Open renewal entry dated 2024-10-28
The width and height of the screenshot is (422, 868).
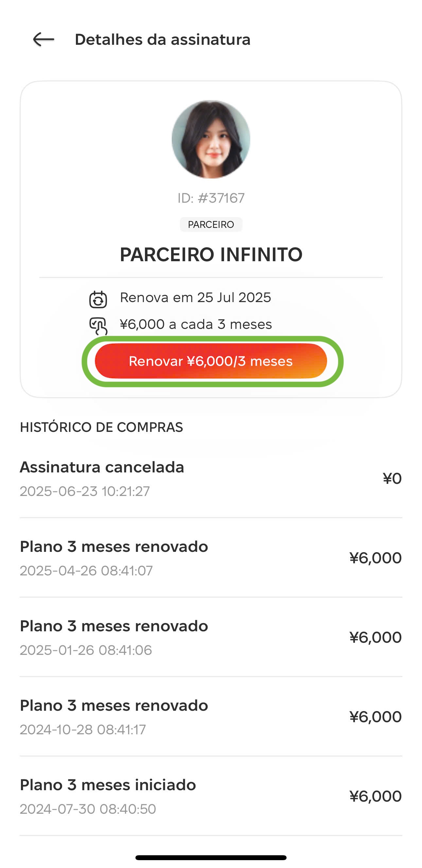(x=211, y=717)
